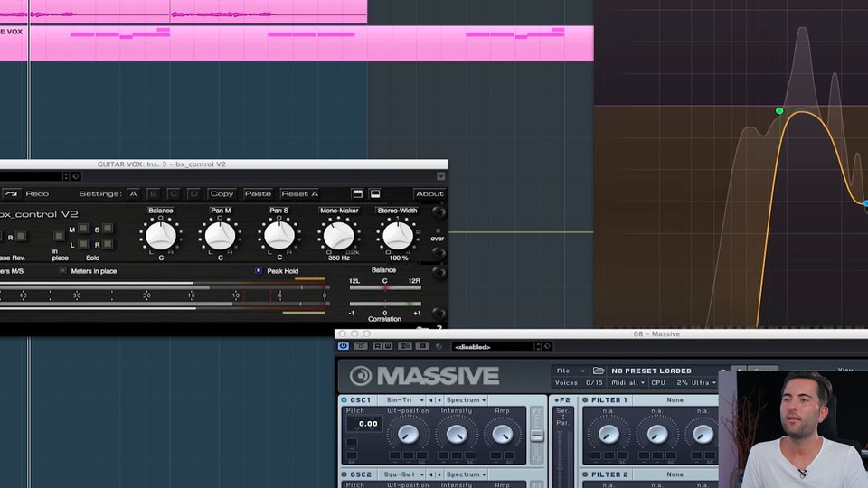Enable the Meters in place checkbox
Viewport: 868px width, 488px height.
coord(63,270)
